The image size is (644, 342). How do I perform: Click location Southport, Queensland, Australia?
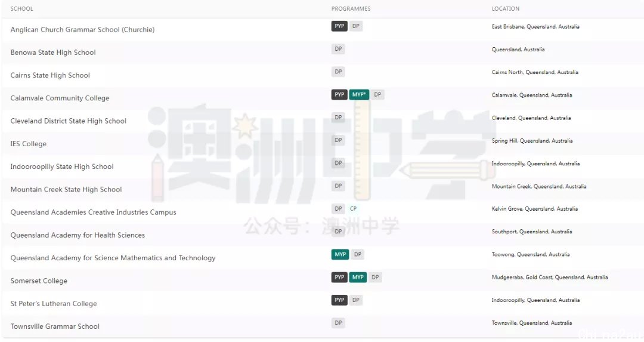tap(532, 232)
